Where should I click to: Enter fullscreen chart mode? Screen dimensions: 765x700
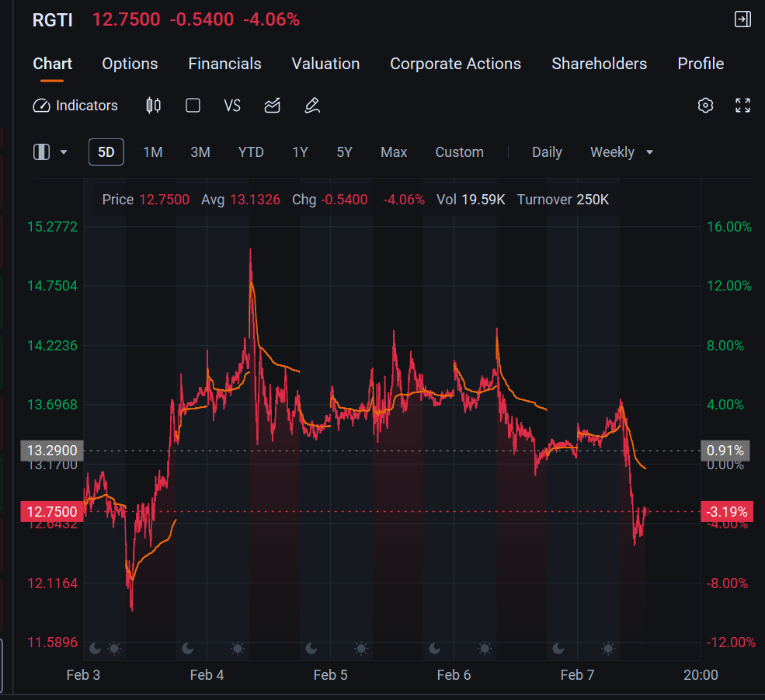(742, 105)
